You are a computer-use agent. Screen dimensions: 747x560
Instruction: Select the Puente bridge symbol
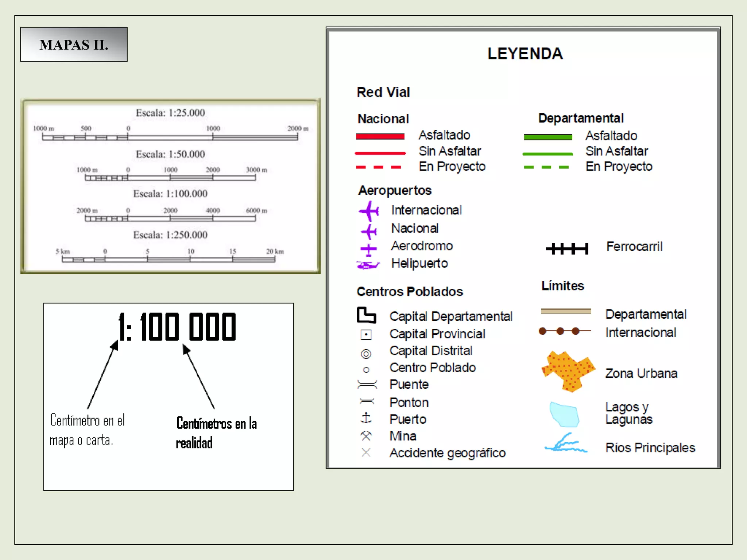pyautogui.click(x=367, y=385)
